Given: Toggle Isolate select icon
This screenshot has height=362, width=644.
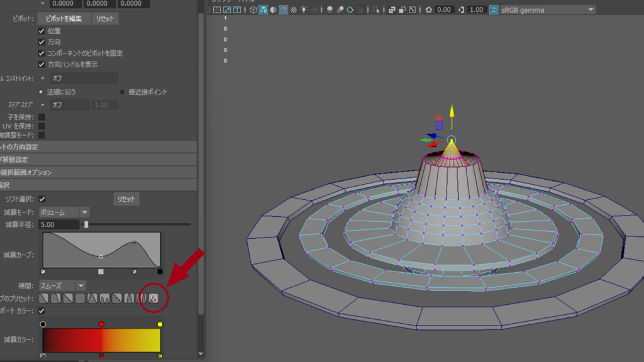Looking at the screenshot, I should [376, 10].
